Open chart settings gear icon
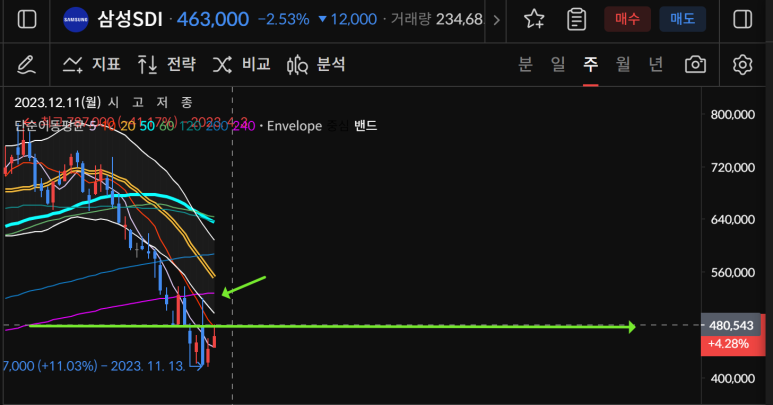The height and width of the screenshot is (405, 773). coord(742,65)
